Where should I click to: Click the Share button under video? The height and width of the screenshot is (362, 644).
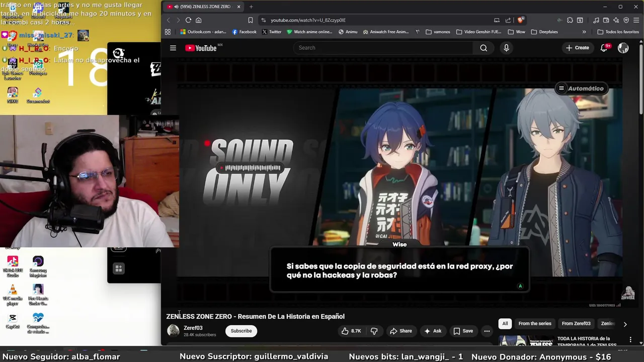click(x=400, y=331)
